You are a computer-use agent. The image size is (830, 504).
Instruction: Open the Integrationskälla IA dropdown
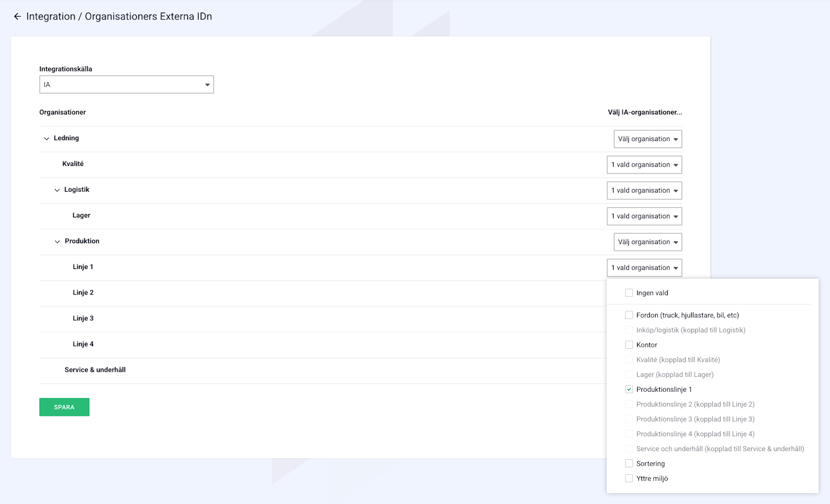(127, 85)
